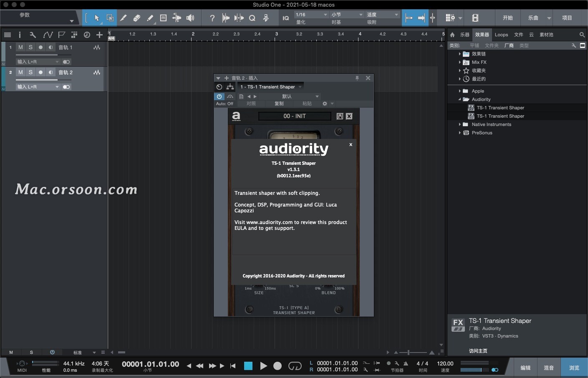Click the home icon in browser

pyautogui.click(x=452, y=35)
